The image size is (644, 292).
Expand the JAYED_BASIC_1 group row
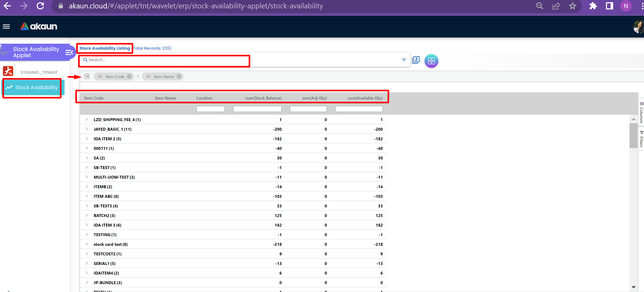87,129
